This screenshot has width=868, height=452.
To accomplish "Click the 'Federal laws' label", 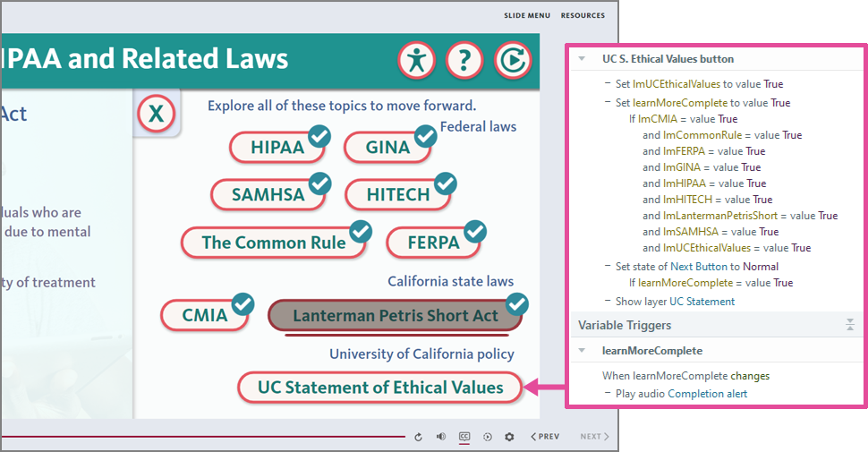I will [478, 127].
